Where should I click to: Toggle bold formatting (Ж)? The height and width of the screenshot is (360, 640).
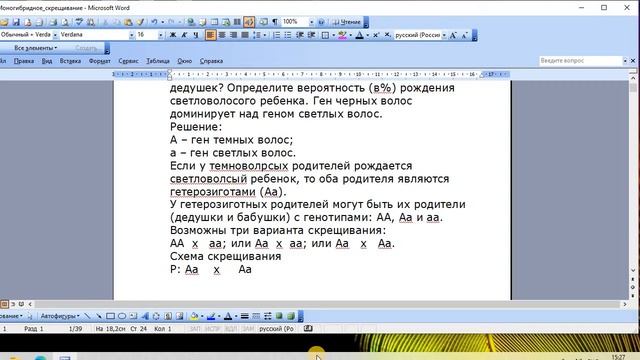point(173,35)
